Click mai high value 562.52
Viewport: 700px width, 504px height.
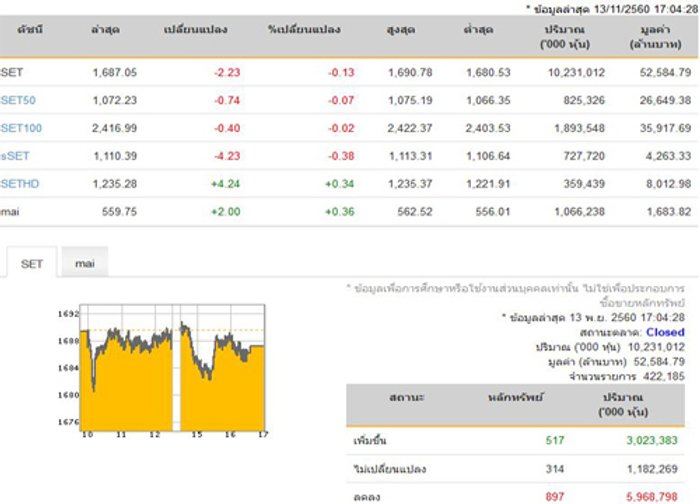(x=415, y=212)
